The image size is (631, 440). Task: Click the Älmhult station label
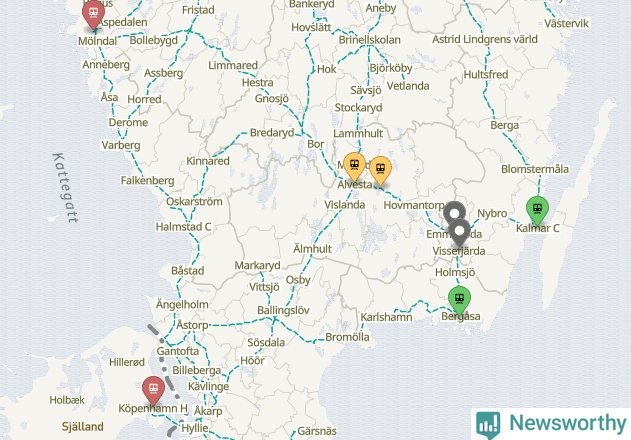pyautogui.click(x=312, y=249)
